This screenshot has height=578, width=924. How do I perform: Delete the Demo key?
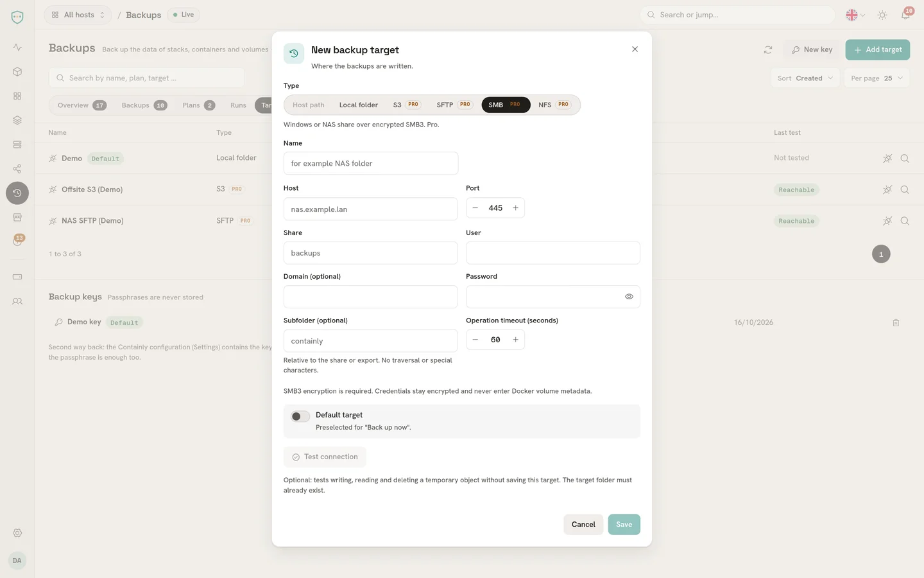click(x=896, y=322)
